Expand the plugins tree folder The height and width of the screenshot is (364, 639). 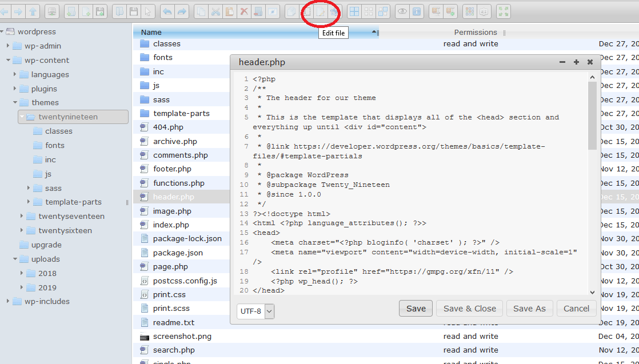tap(15, 89)
